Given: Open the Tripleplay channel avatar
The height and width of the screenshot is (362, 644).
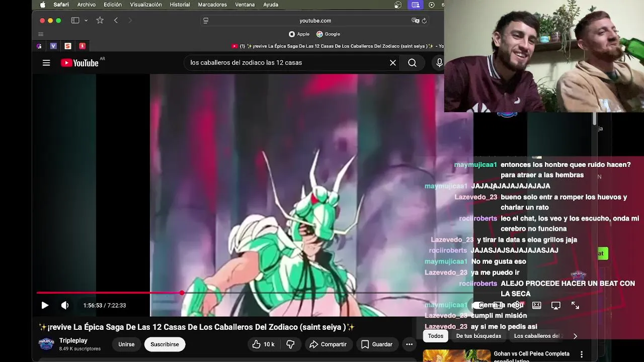Looking at the screenshot, I should 46,344.
